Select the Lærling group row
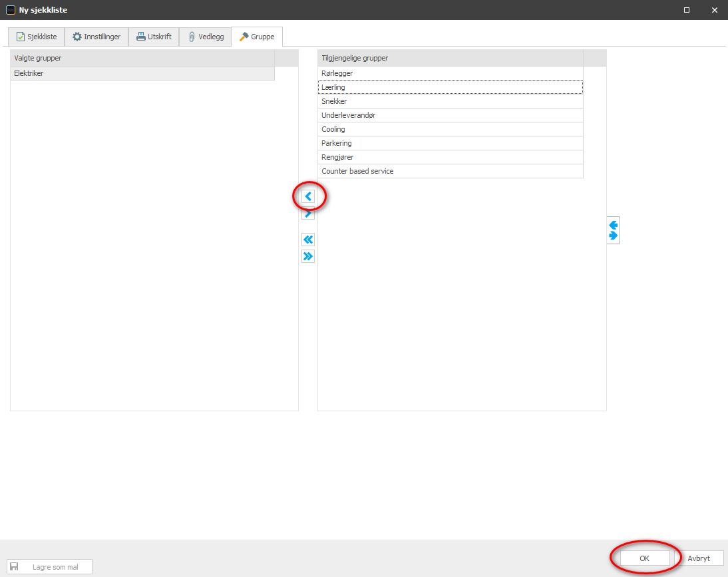Viewport: 728px width, 577px height. coord(451,87)
